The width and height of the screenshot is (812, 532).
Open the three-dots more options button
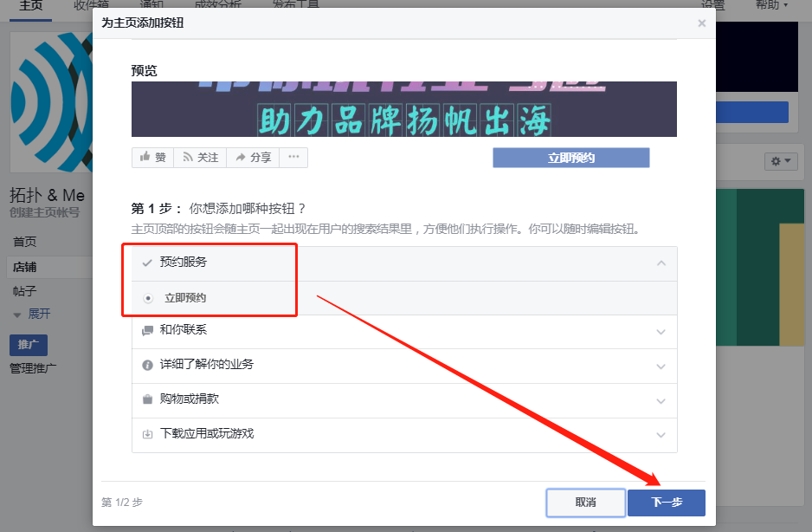point(293,158)
